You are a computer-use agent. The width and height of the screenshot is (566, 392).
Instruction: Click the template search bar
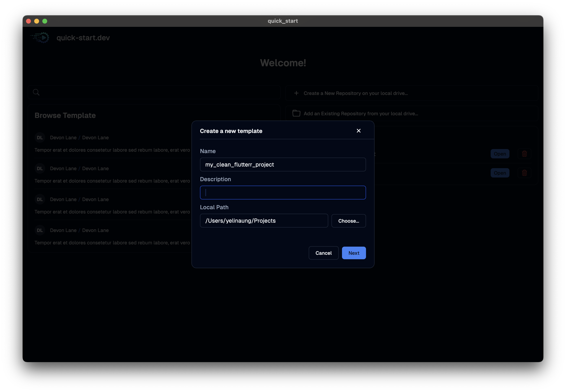(154, 92)
